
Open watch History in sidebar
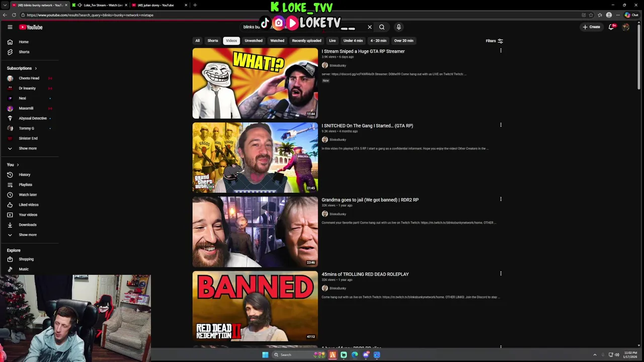30,174
